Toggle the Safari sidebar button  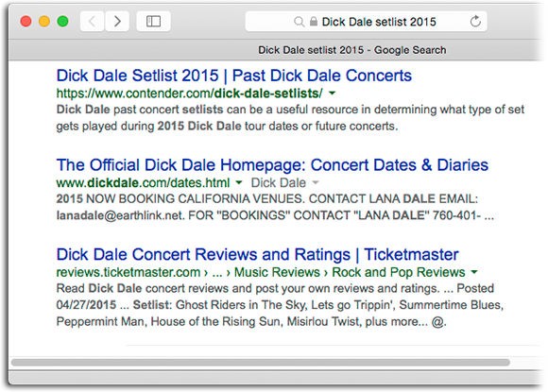[x=153, y=22]
